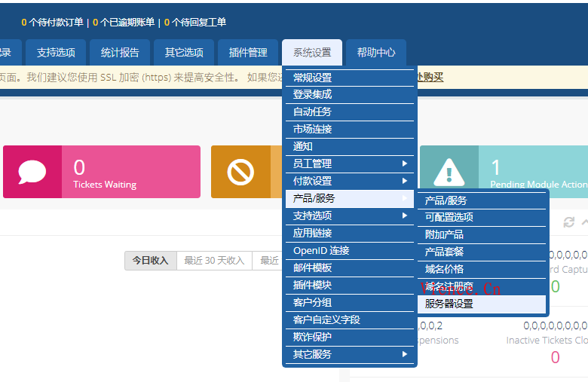Switch to the 帮助中心 tab
The width and height of the screenshot is (588, 382).
[x=376, y=53]
